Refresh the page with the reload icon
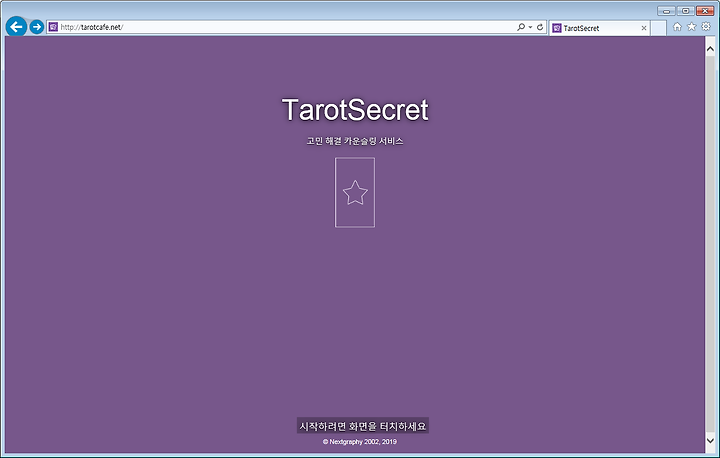The width and height of the screenshot is (720, 458). [540, 27]
